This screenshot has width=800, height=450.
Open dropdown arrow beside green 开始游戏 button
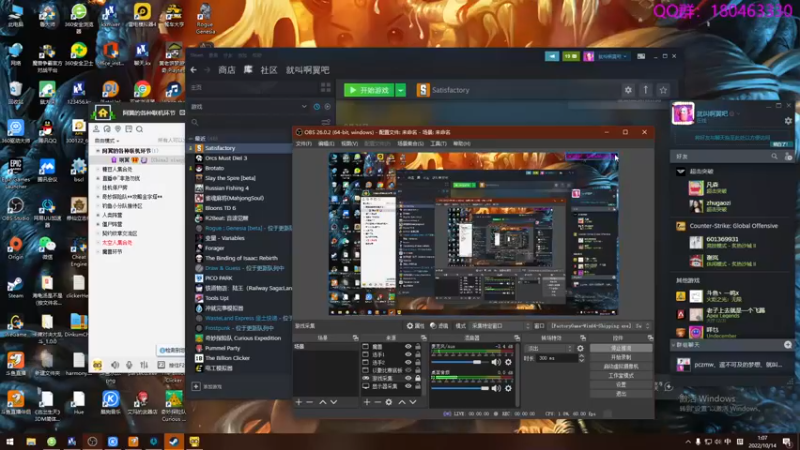click(401, 90)
